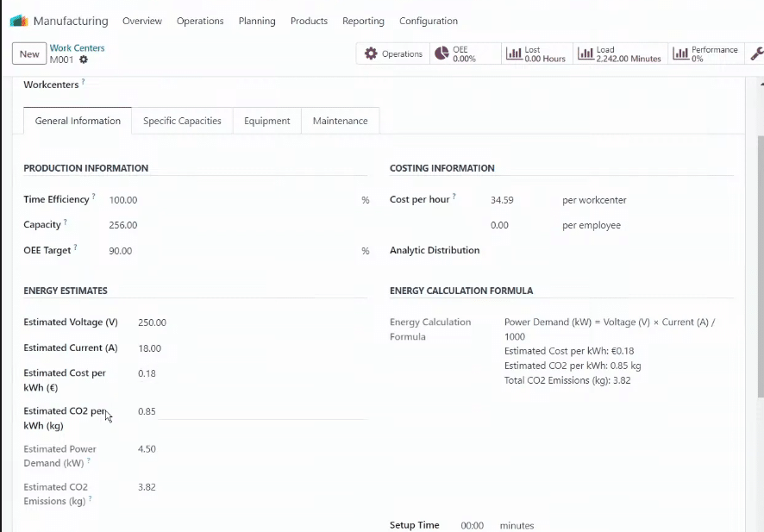Screen dimensions: 764x532
Task: Switch to the Specific Capacities tab
Action: (182, 121)
